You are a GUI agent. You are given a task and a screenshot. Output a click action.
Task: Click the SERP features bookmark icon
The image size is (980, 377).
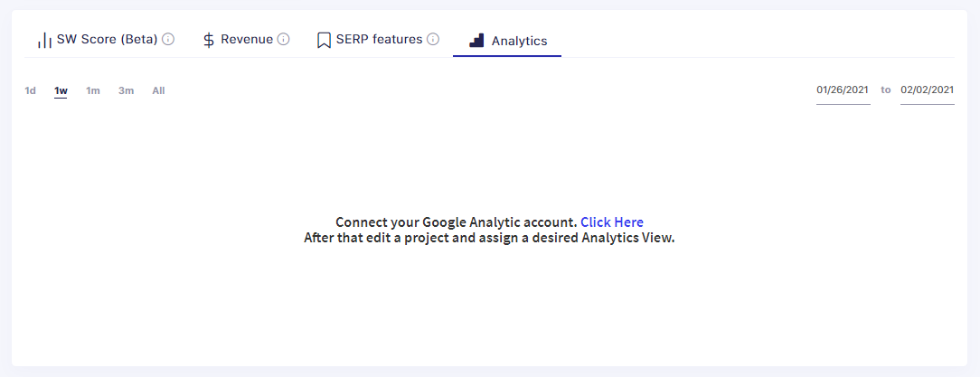click(x=324, y=41)
